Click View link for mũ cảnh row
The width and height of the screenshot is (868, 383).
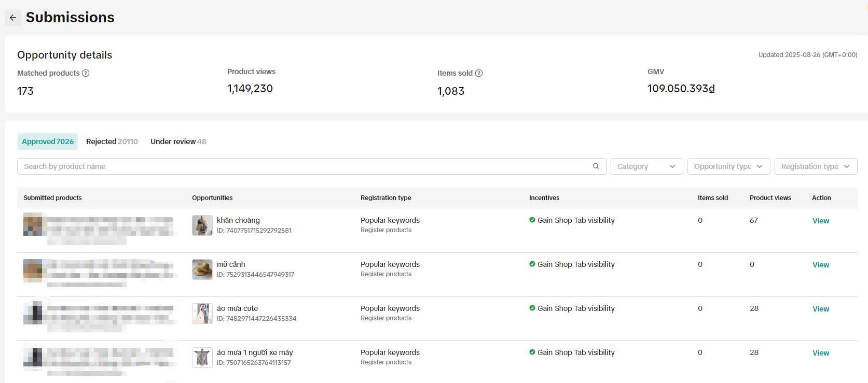click(820, 265)
